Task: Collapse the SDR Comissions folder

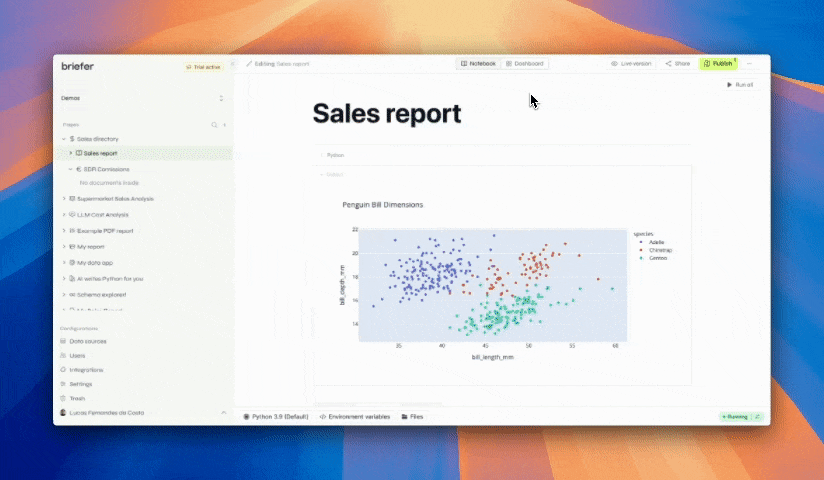Action: point(71,169)
